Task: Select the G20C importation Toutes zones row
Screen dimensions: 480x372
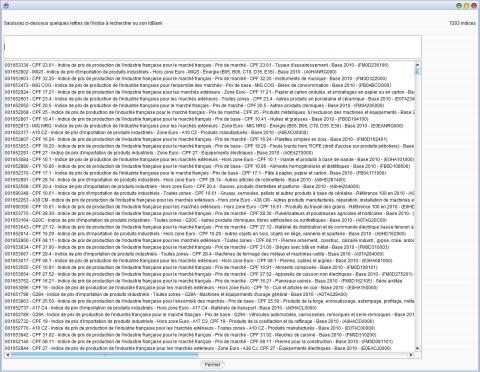Action: point(209,220)
